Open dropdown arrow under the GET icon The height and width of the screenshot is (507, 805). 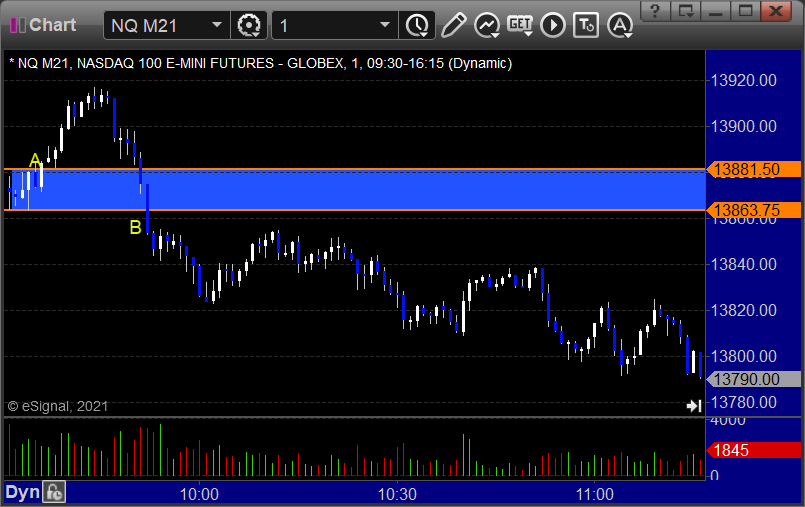pyautogui.click(x=528, y=33)
